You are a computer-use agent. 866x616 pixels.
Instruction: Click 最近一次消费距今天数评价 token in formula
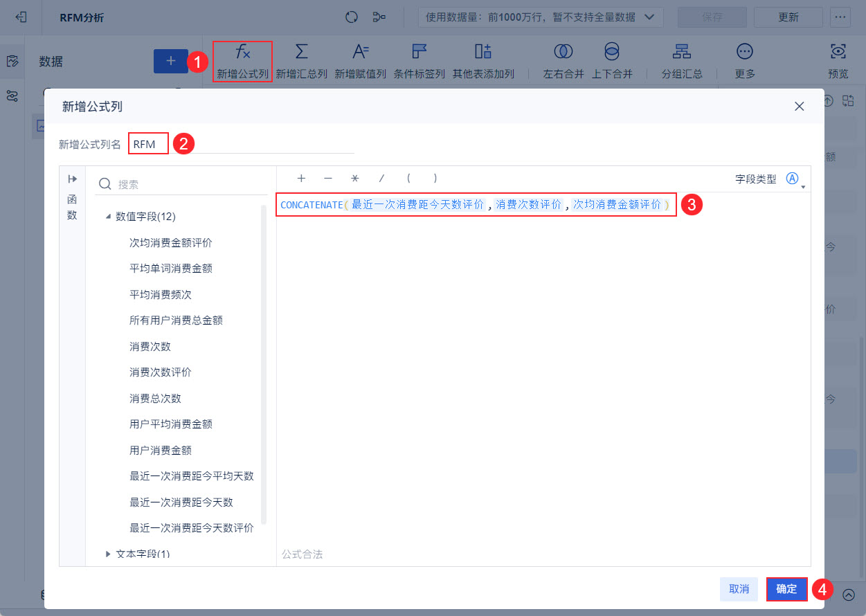click(x=417, y=205)
